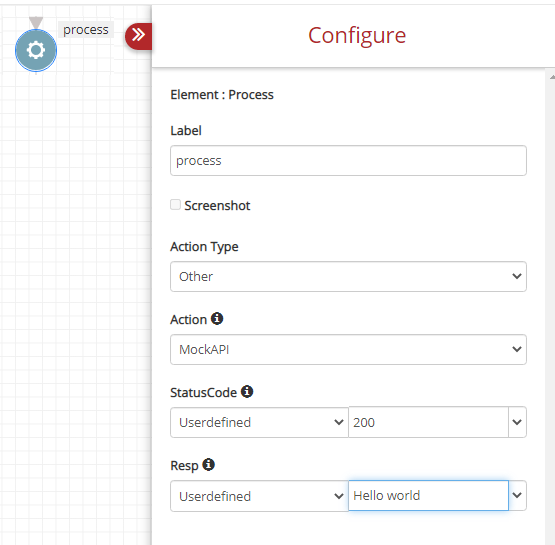Click the info icon next to StatusCode
Image resolution: width=555 pixels, height=545 pixels.
pos(247,391)
